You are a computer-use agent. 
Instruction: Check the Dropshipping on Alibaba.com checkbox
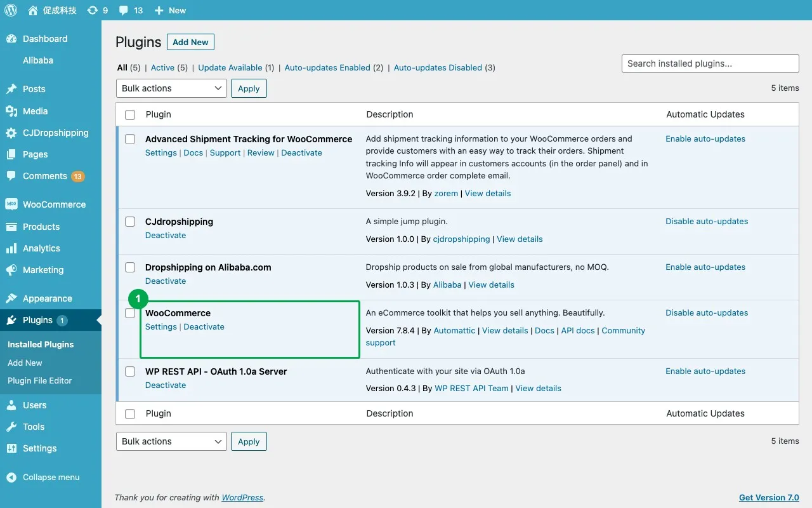point(130,267)
